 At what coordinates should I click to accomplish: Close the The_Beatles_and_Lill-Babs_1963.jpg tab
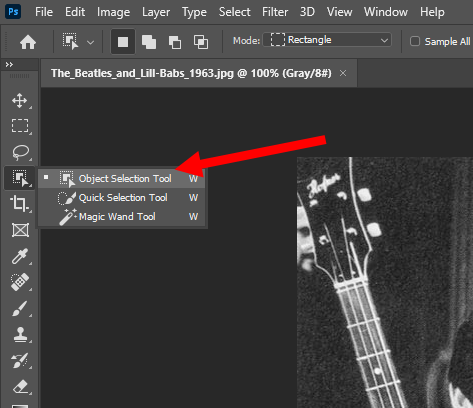tap(343, 73)
